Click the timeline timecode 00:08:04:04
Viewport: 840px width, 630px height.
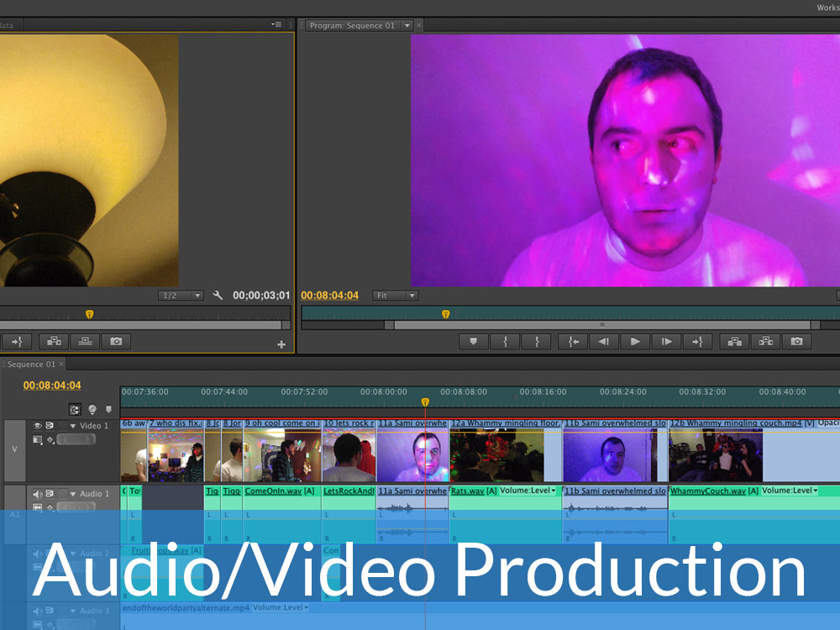point(52,386)
